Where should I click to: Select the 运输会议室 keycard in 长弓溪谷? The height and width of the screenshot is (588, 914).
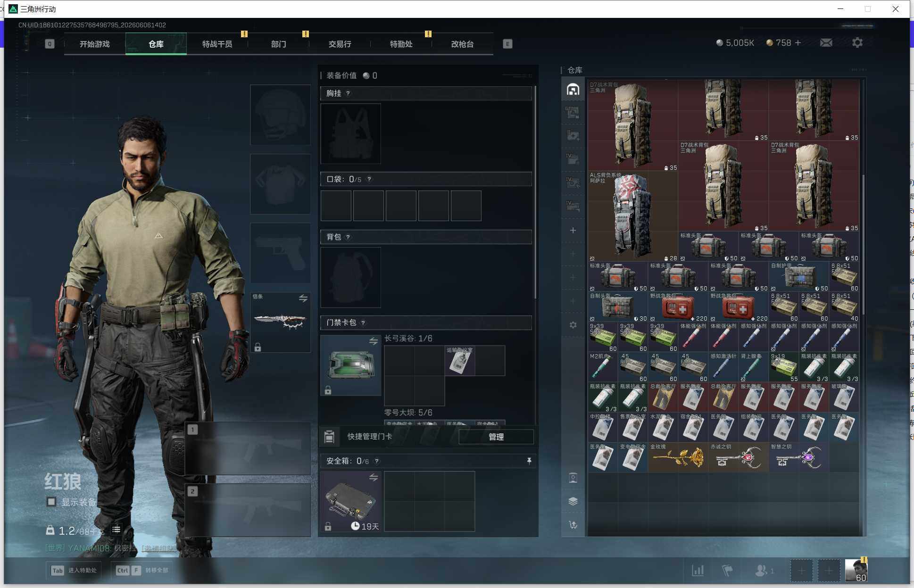click(x=459, y=361)
